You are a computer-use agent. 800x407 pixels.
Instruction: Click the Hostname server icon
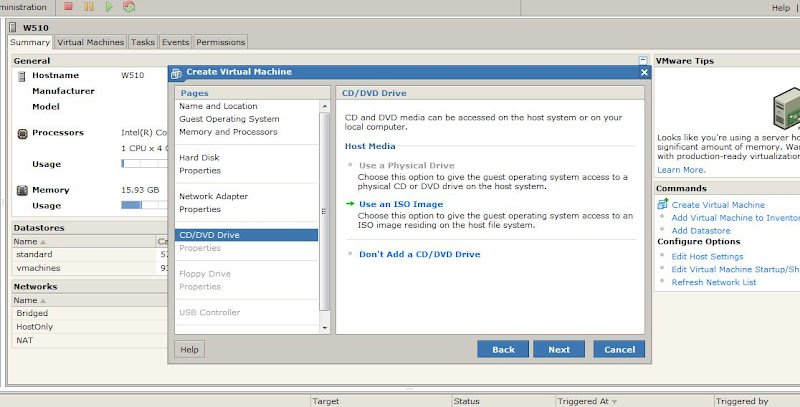click(x=22, y=76)
